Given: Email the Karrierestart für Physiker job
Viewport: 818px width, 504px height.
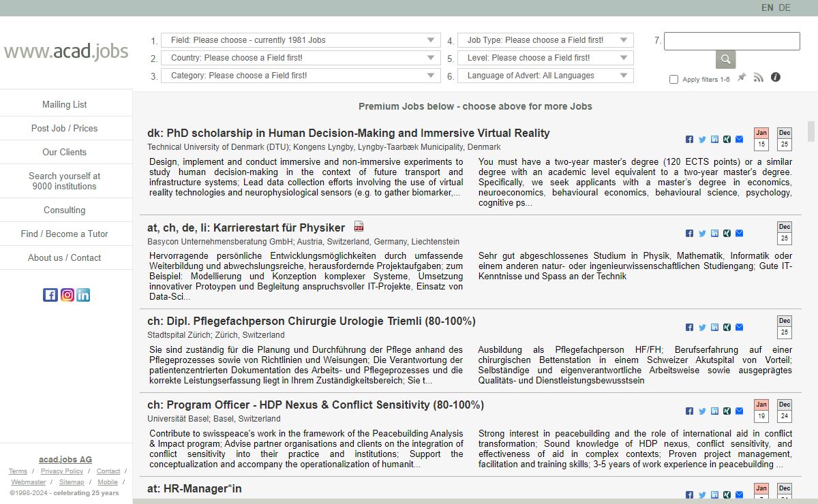Looking at the screenshot, I should pos(739,233).
